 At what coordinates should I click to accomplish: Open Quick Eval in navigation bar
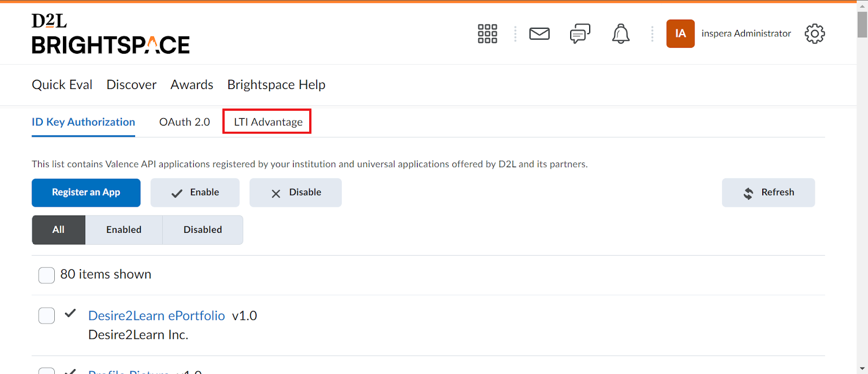click(62, 85)
